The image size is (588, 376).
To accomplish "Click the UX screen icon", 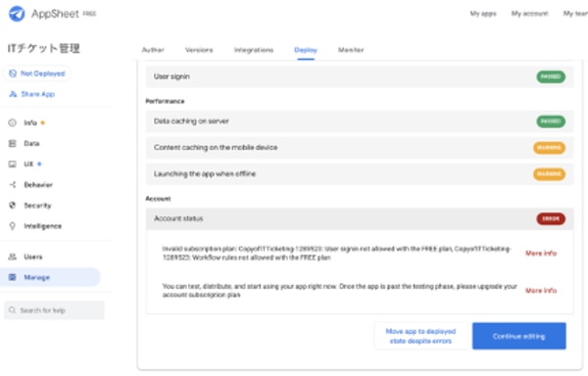I will [13, 164].
